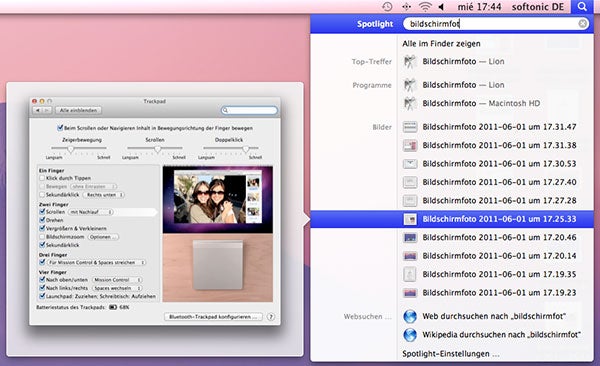Enable Klick durch Tippen checkbox
Image resolution: width=600 pixels, height=366 pixels.
click(42, 178)
